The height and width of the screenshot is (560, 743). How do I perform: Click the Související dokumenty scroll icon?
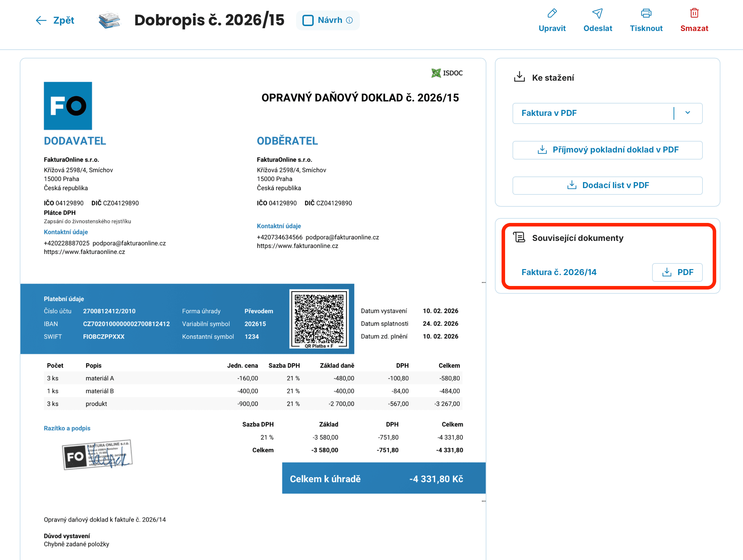[x=519, y=237]
